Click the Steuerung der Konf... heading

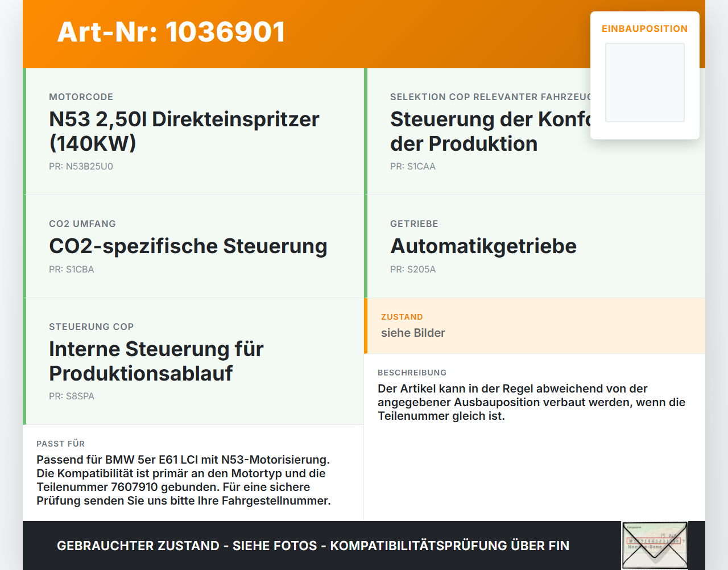490,131
